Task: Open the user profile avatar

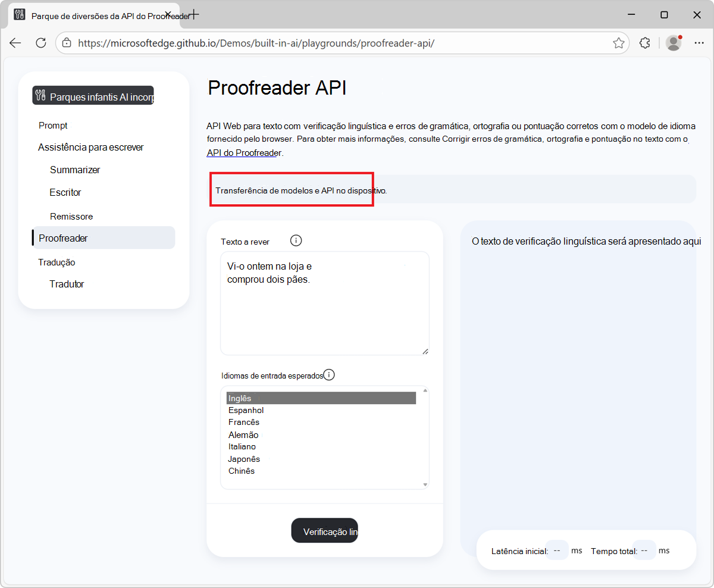Action: pyautogui.click(x=674, y=43)
